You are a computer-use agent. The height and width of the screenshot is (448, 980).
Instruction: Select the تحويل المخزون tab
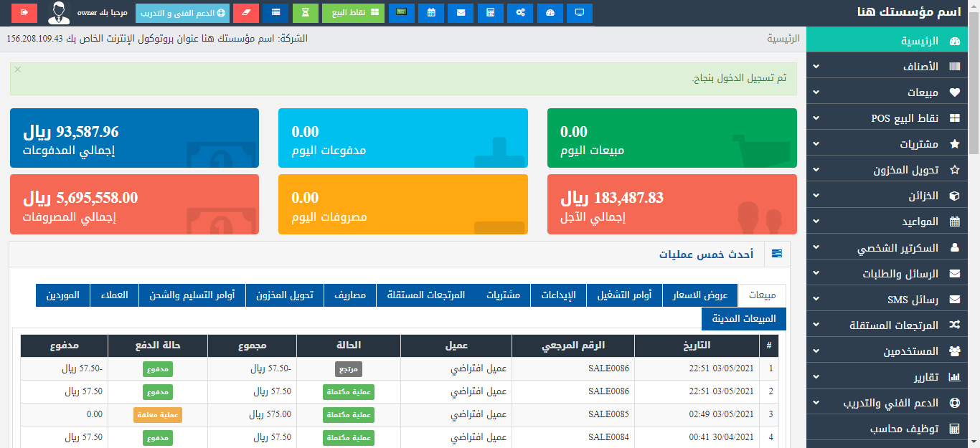[x=285, y=295]
